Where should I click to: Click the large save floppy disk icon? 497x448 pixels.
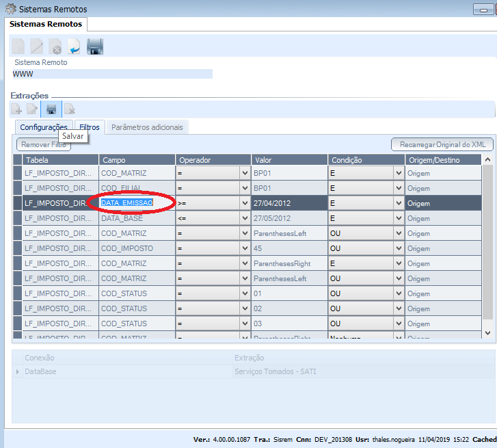(x=95, y=47)
